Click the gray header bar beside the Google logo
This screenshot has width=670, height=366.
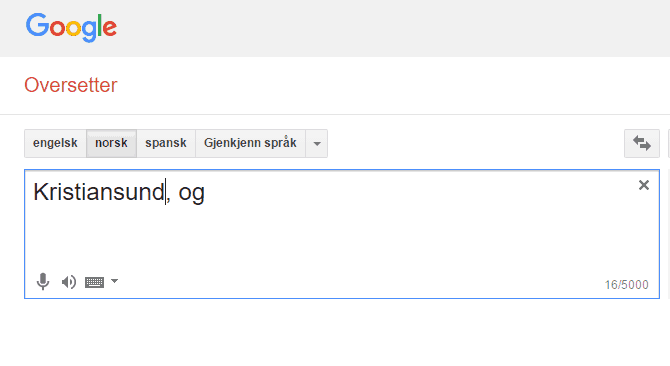[385, 28]
